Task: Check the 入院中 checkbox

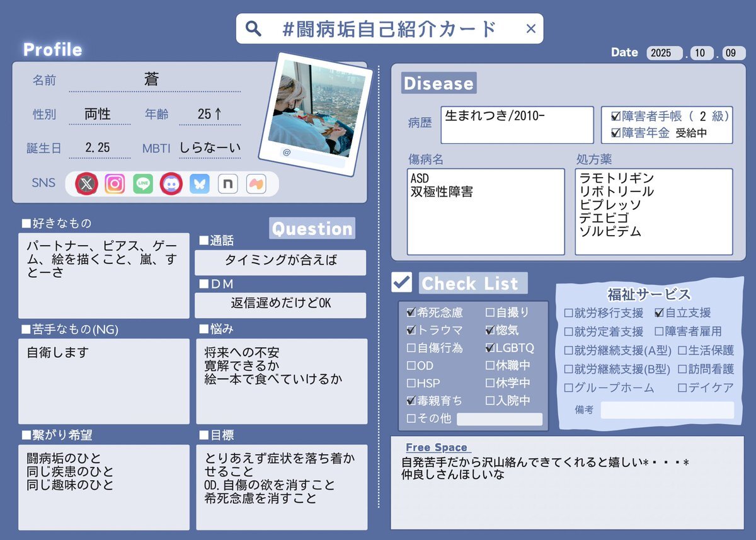Action: (x=490, y=400)
